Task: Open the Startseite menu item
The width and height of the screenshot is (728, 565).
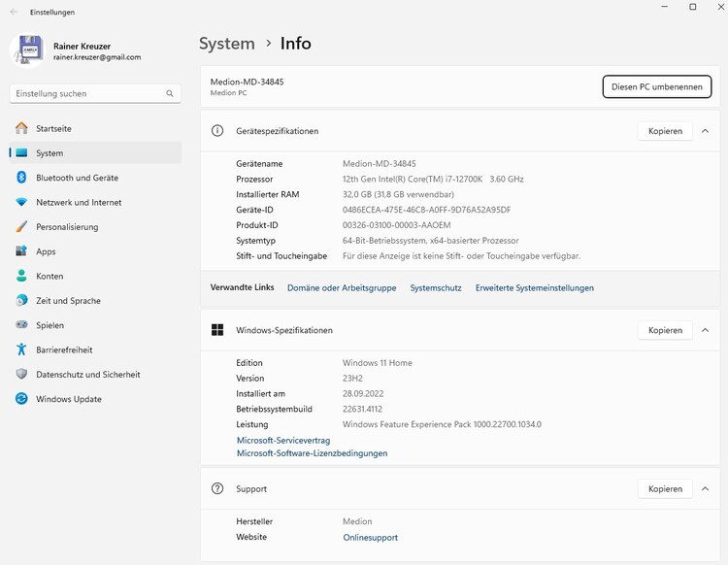Action: coord(53,128)
